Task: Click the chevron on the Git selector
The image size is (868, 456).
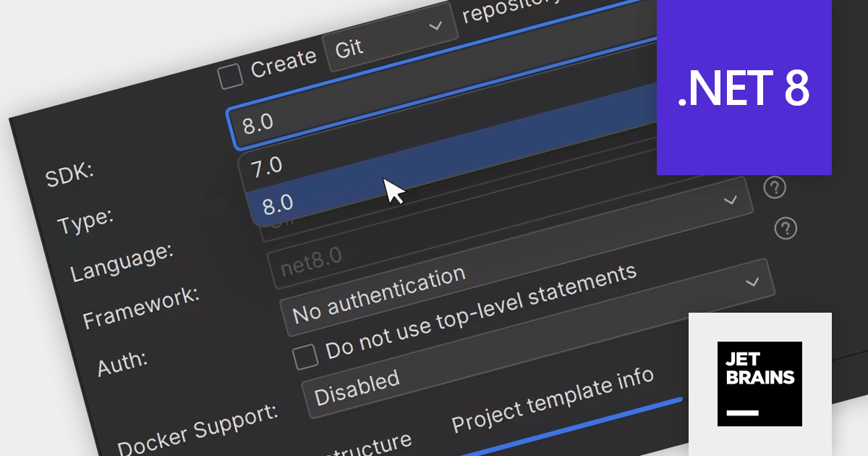Action: click(436, 25)
